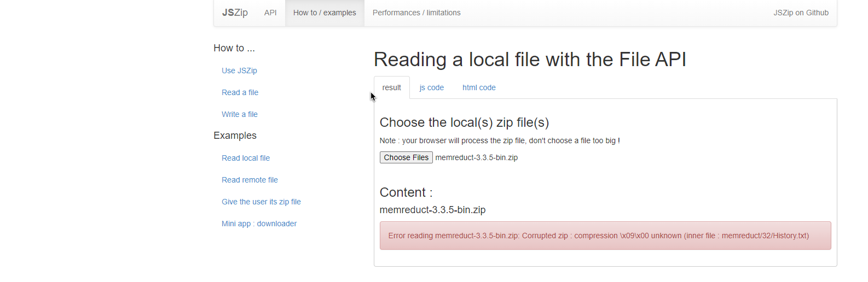Image resolution: width=868 pixels, height=282 pixels.
Task: Select How to / examples nav item
Action: pos(325,13)
